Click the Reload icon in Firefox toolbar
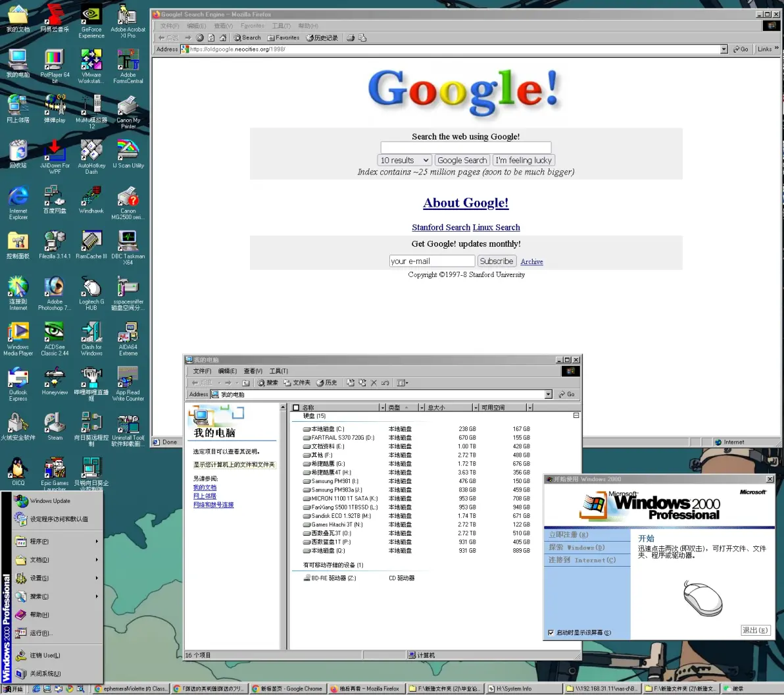Image resolution: width=784 pixels, height=695 pixels. pos(211,38)
